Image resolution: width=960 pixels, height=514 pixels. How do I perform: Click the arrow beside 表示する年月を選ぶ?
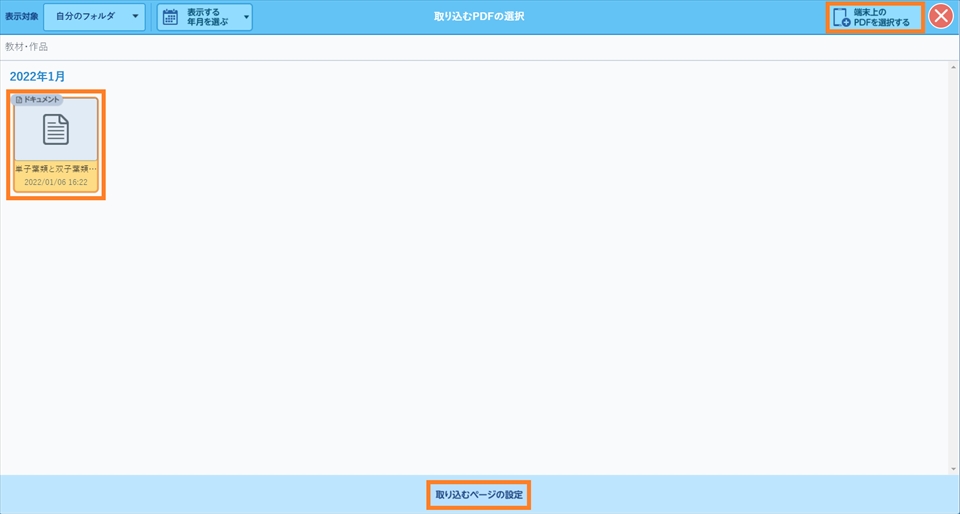tap(246, 17)
